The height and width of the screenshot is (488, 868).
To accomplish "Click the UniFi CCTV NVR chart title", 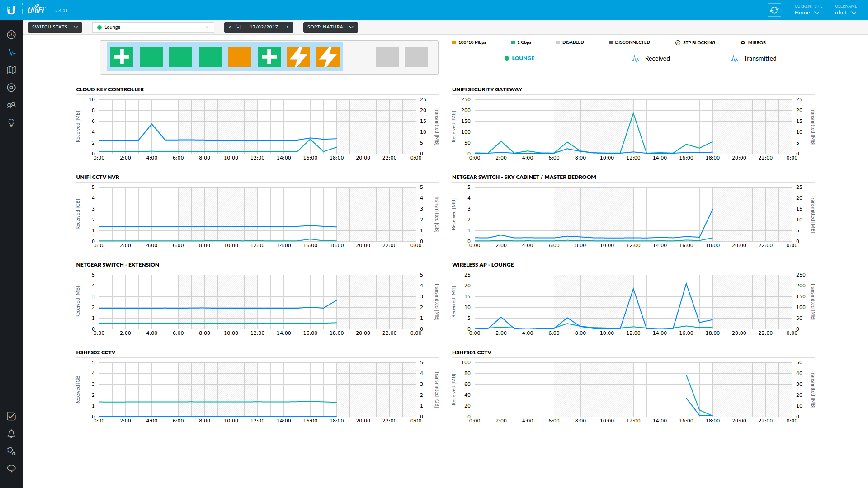I will point(98,177).
